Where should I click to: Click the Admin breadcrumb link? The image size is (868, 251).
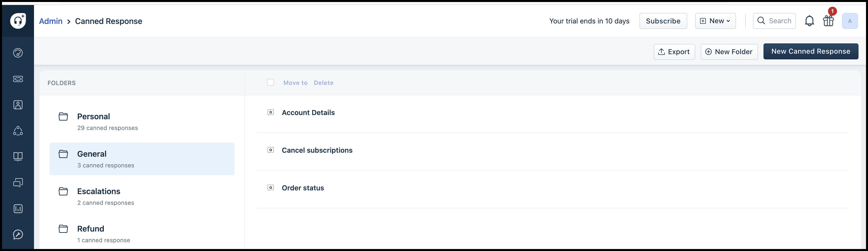[50, 21]
